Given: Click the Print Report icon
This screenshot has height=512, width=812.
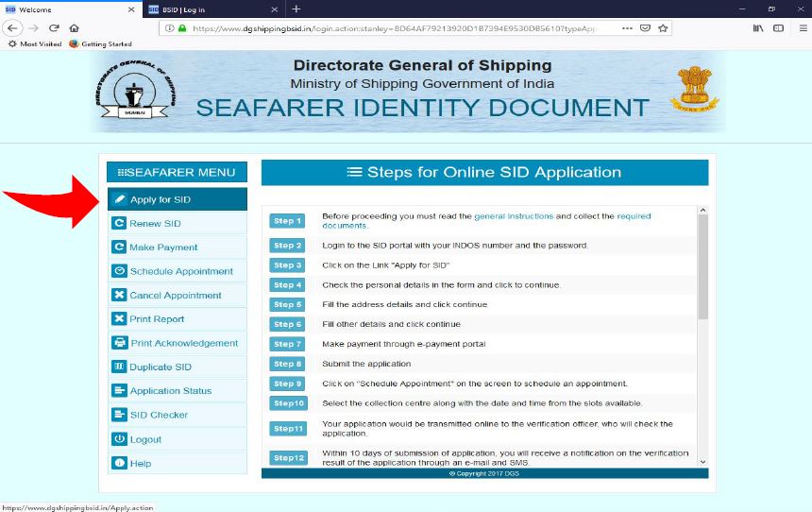Looking at the screenshot, I should click(x=119, y=318).
